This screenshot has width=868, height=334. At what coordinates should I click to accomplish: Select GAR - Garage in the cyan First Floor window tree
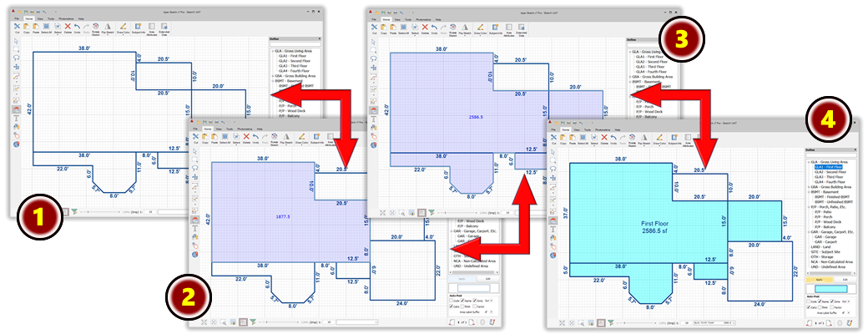[x=825, y=236]
